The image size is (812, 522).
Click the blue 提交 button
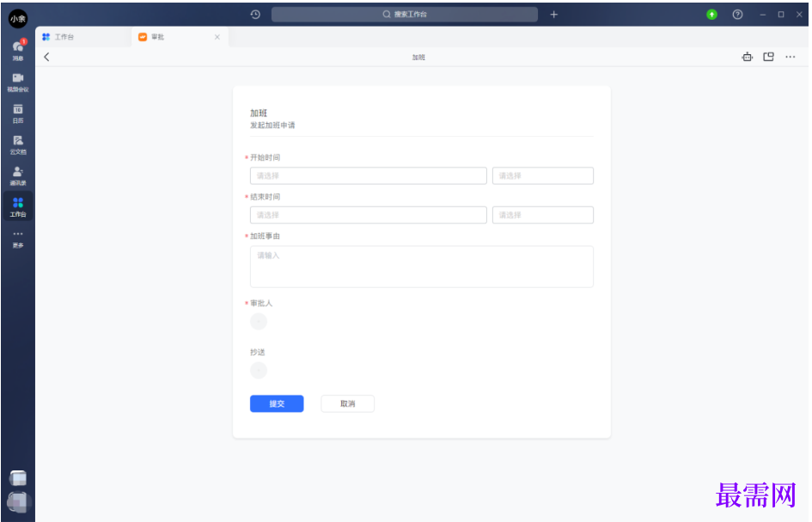click(x=277, y=404)
